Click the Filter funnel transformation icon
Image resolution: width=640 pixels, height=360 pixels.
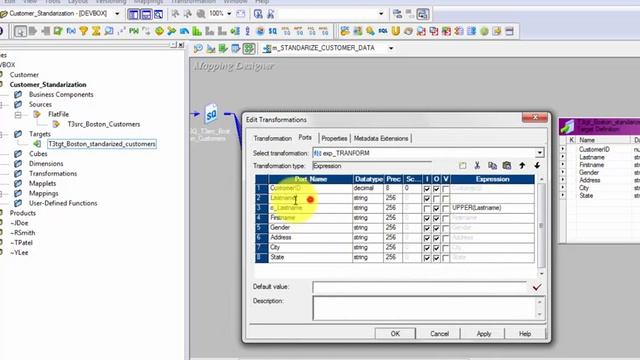pyautogui.click(x=84, y=31)
